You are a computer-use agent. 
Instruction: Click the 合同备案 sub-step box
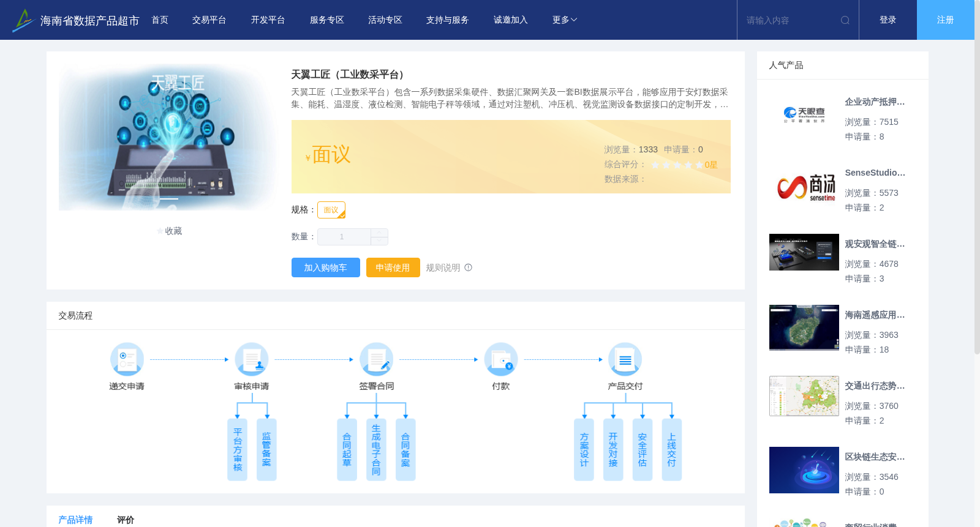(x=405, y=450)
